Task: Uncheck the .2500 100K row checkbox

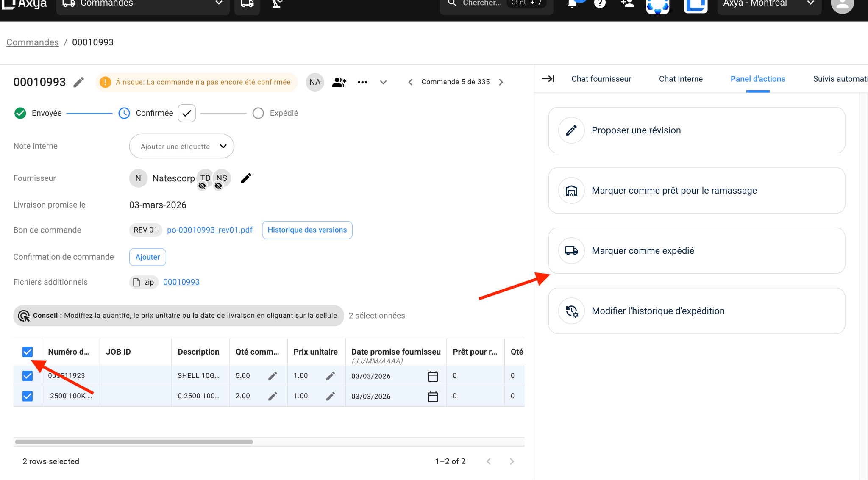Action: pos(27,396)
